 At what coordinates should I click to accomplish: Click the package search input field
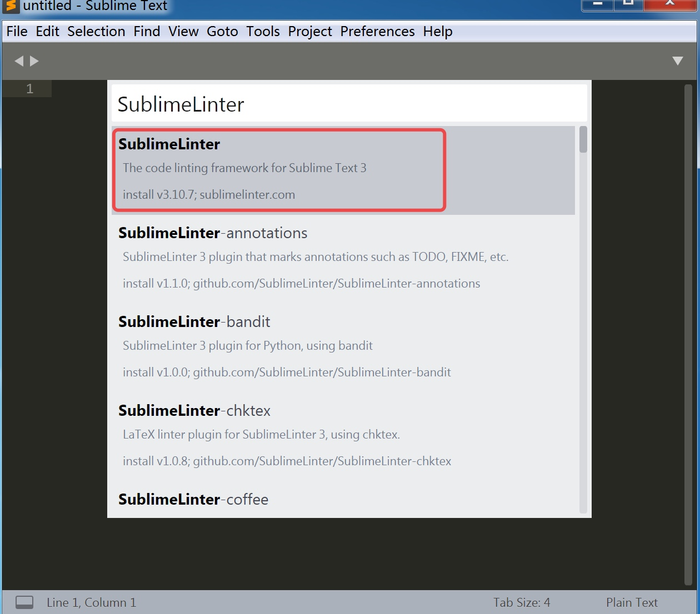pyautogui.click(x=349, y=104)
